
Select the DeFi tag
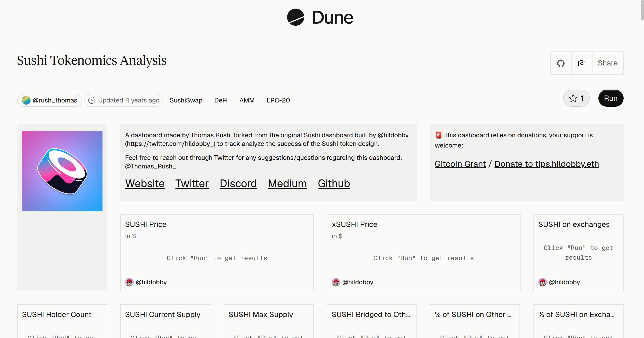click(x=221, y=100)
